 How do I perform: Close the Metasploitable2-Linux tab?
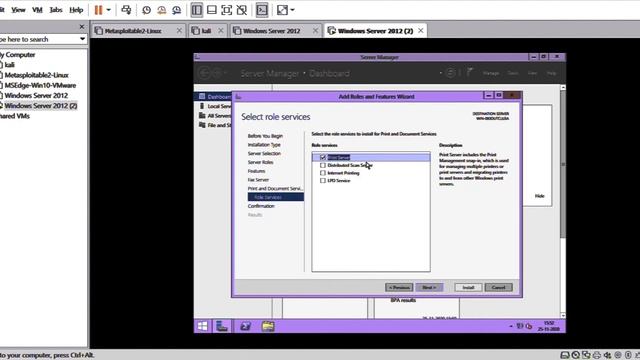[179, 31]
